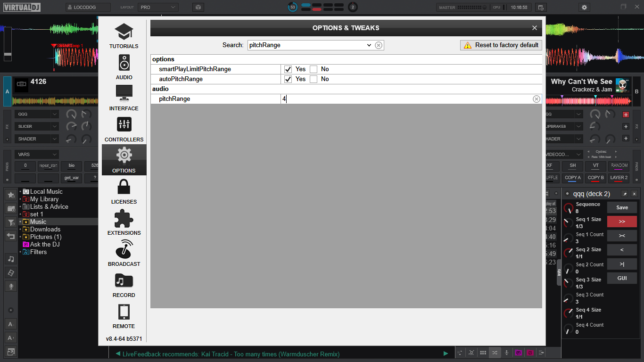Show music files note icon
This screenshot has height=362, width=644.
pyautogui.click(x=11, y=259)
